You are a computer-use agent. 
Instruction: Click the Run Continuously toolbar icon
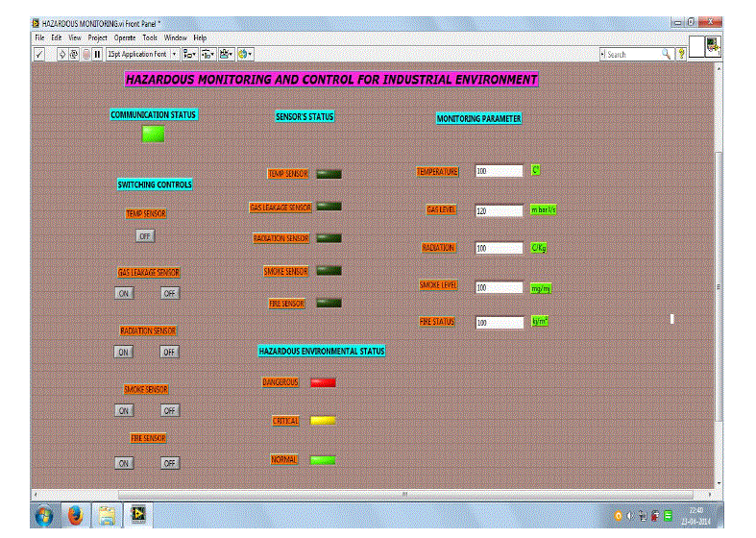(74, 55)
